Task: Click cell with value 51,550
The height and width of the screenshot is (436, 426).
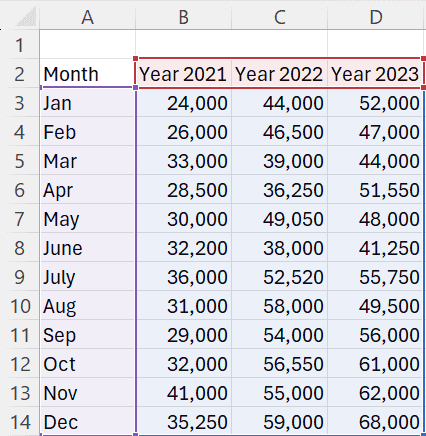Action: 376,190
